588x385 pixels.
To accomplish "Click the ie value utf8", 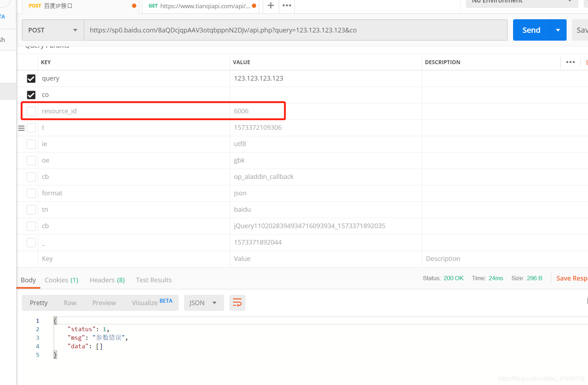I will (x=240, y=144).
